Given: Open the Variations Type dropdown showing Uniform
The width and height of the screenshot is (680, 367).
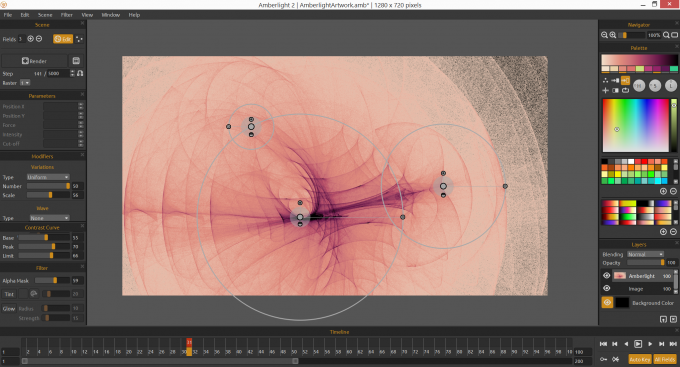Looking at the screenshot, I should [x=48, y=177].
